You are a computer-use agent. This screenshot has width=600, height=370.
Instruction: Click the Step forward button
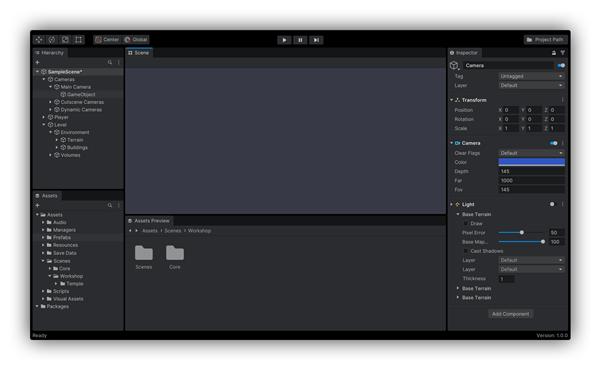coord(316,40)
